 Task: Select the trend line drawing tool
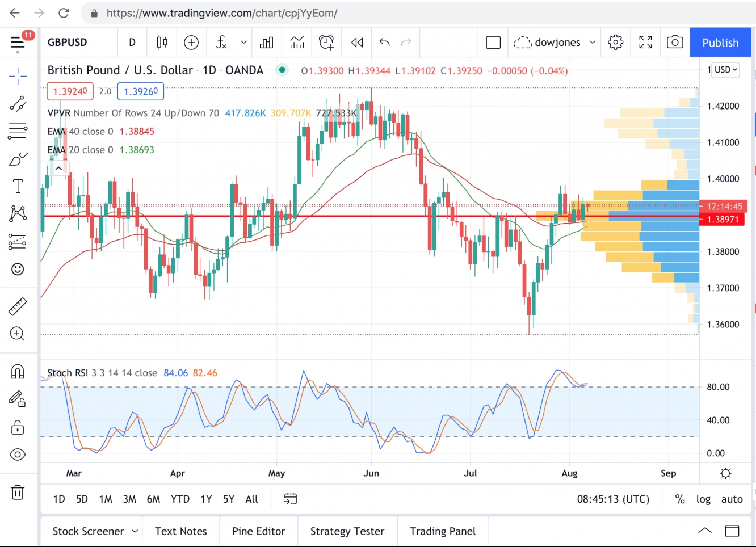pyautogui.click(x=18, y=104)
